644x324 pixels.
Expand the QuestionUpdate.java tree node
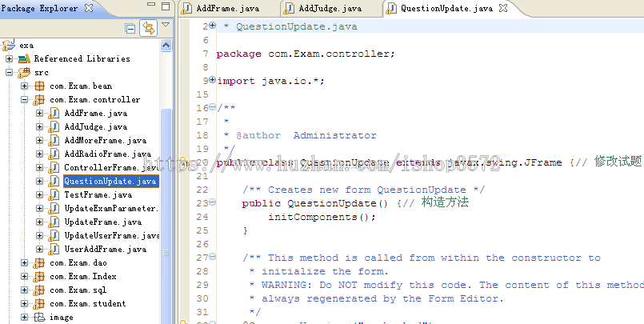tap(39, 181)
